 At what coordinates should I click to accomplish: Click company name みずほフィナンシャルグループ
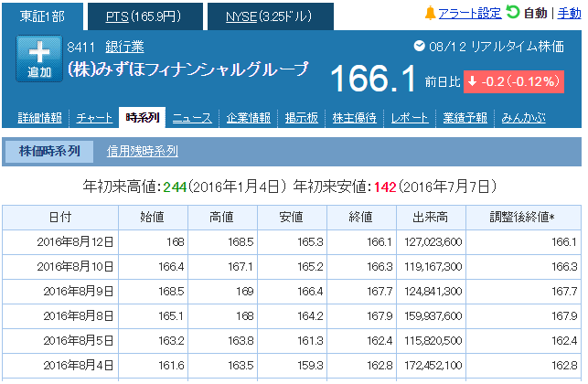pyautogui.click(x=188, y=69)
